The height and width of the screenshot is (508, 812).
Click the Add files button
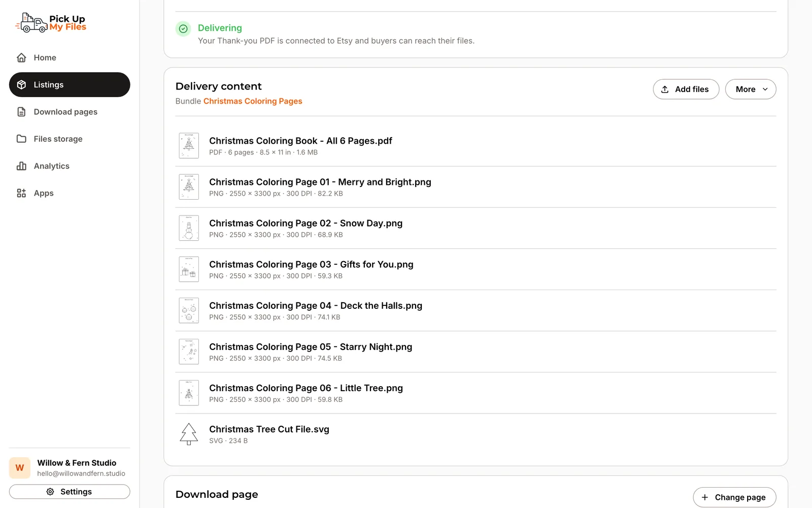(686, 89)
